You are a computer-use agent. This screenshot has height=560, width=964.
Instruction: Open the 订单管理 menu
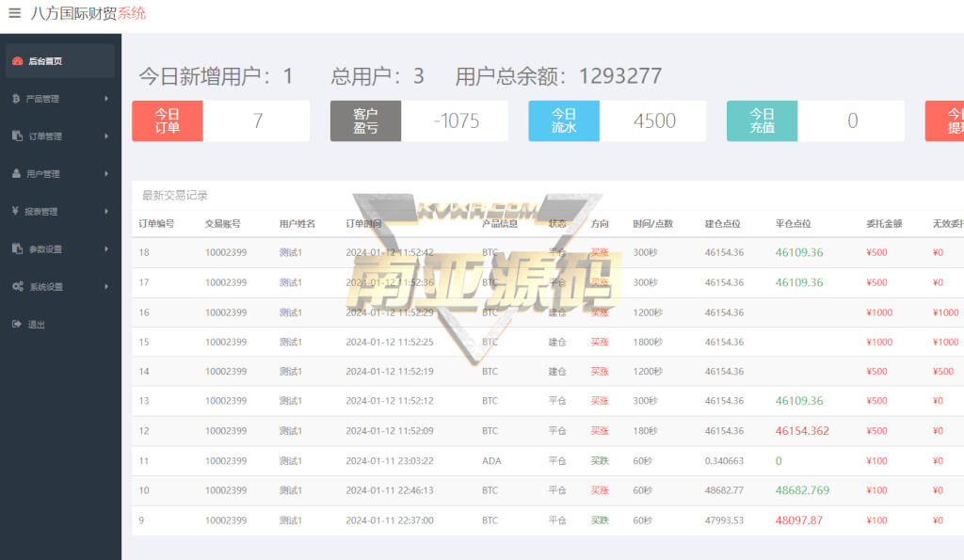[60, 136]
